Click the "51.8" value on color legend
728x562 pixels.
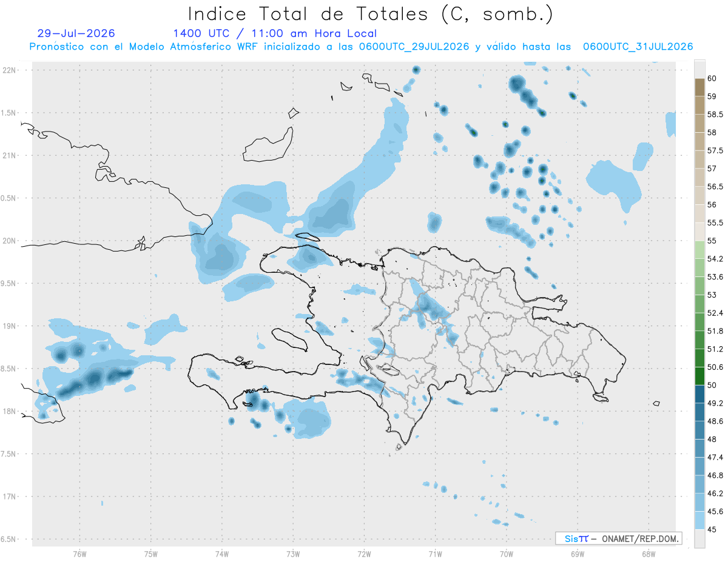715,331
